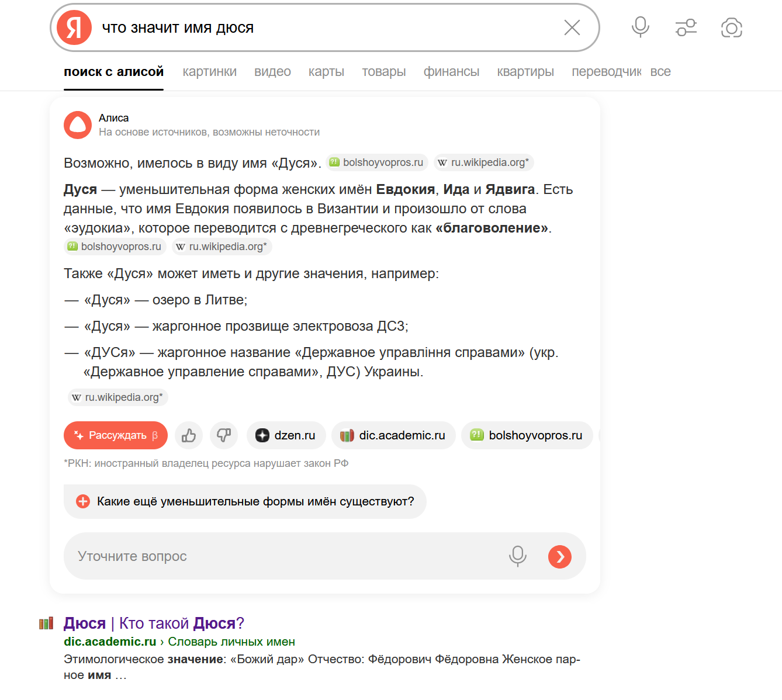Image resolution: width=782 pixels, height=700 pixels.
Task: Open image search camera icon
Action: click(x=732, y=27)
